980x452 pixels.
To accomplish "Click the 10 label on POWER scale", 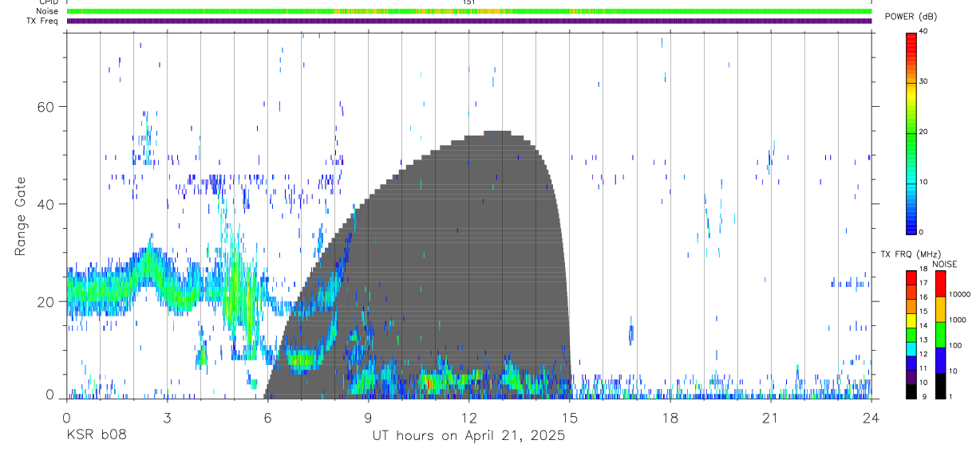I will (924, 182).
